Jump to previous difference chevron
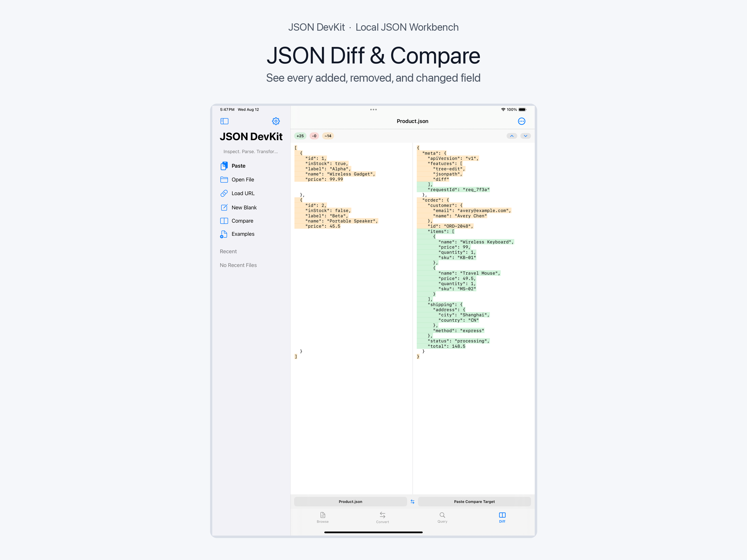 click(512, 136)
